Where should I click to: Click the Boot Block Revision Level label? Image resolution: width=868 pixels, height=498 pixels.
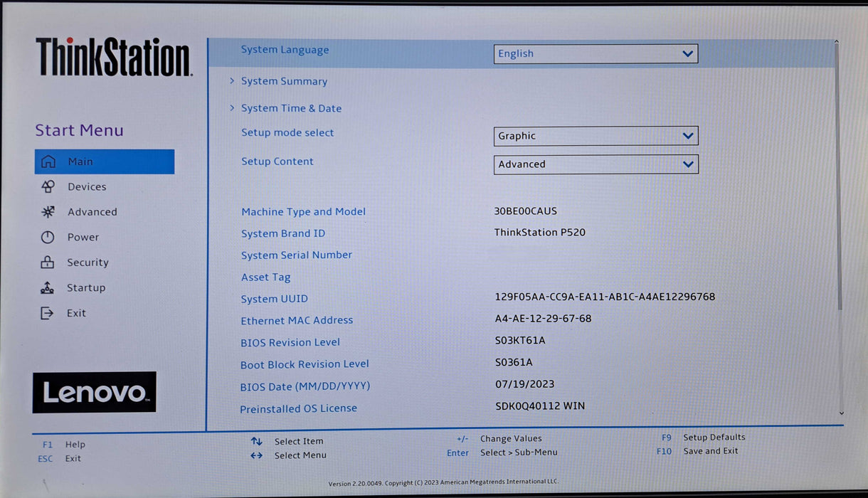[305, 364]
